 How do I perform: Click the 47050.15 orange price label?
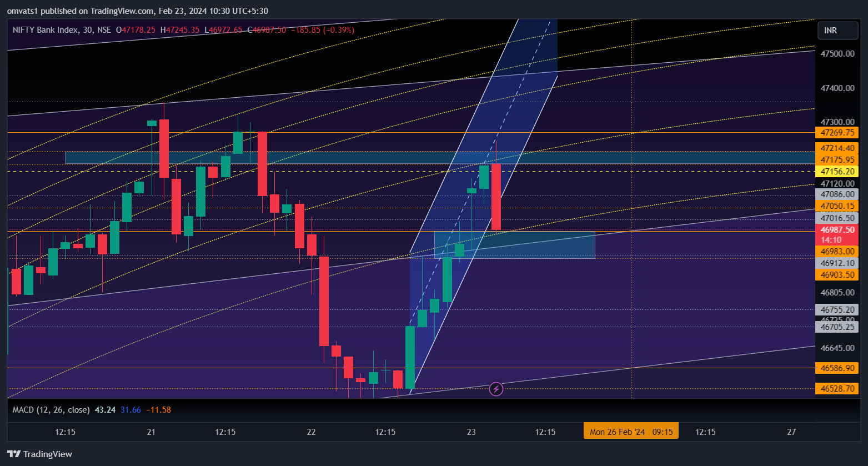click(837, 206)
